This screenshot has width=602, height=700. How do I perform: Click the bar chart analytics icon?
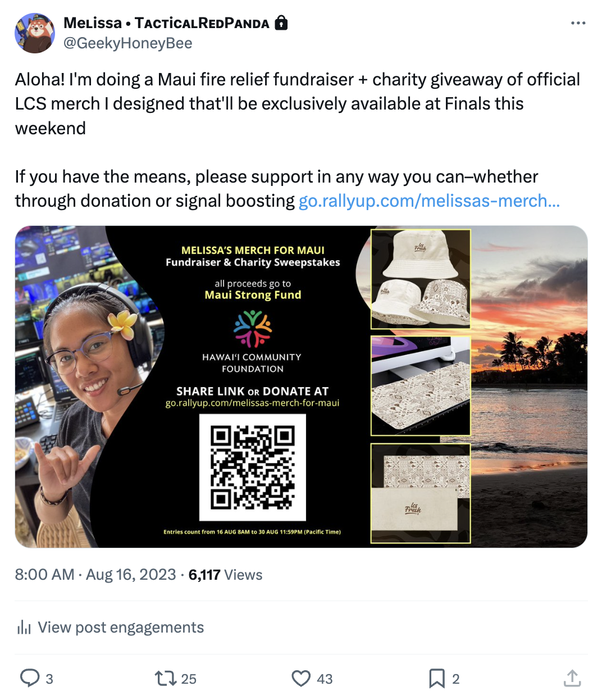point(24,627)
